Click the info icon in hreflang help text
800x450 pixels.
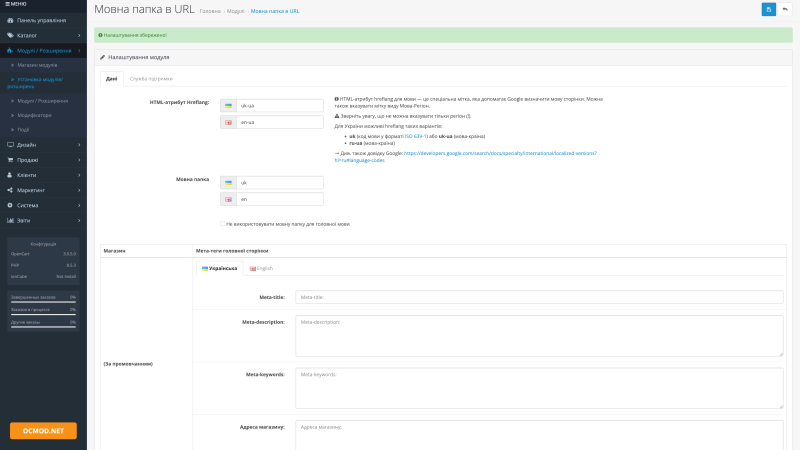(x=337, y=99)
